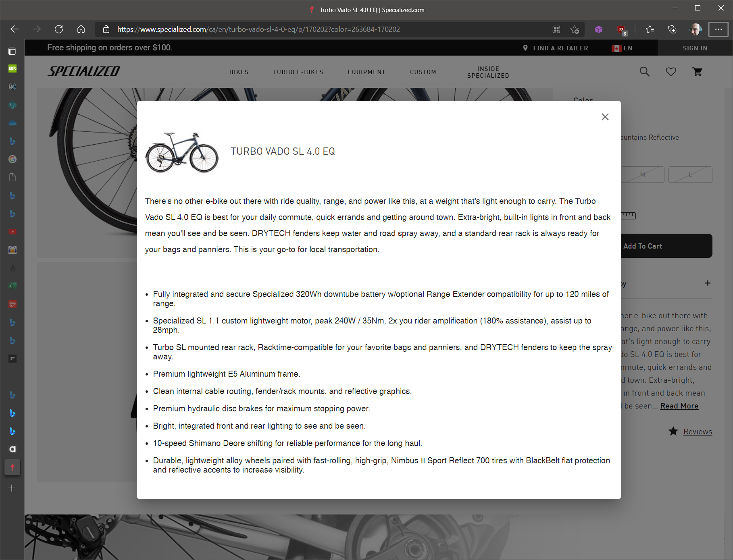Open the Turbo E-Bikes menu

298,72
